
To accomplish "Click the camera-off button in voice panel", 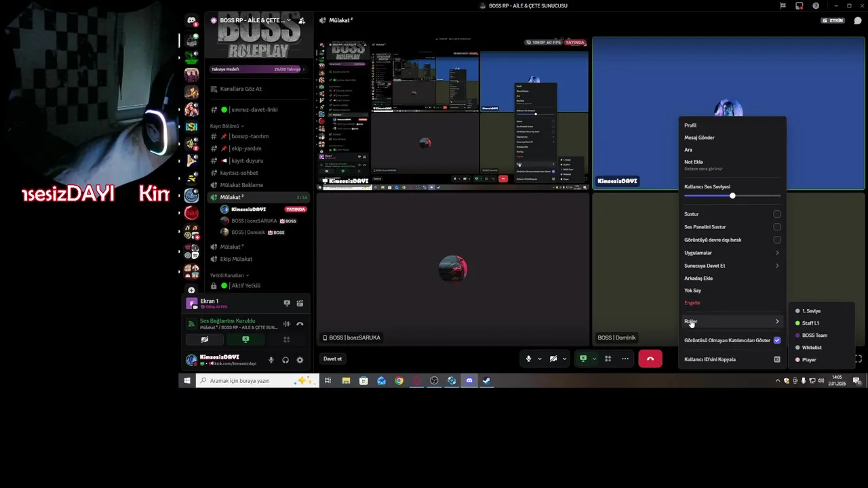I will click(205, 340).
